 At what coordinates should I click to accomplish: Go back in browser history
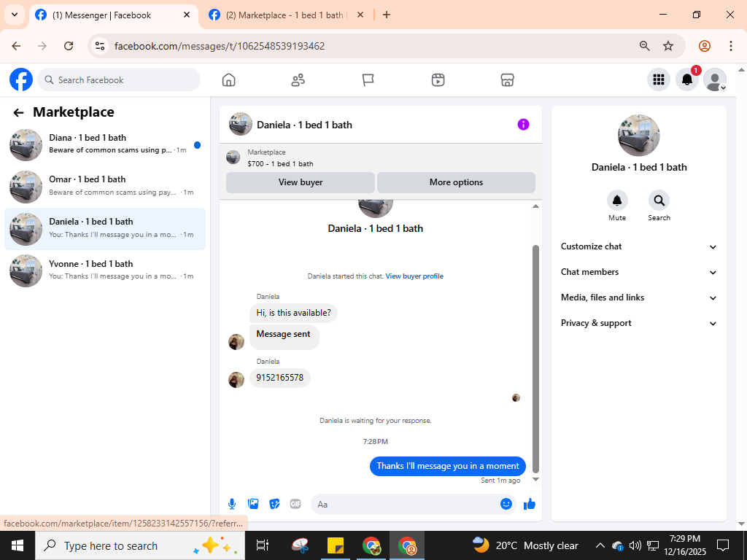point(16,46)
